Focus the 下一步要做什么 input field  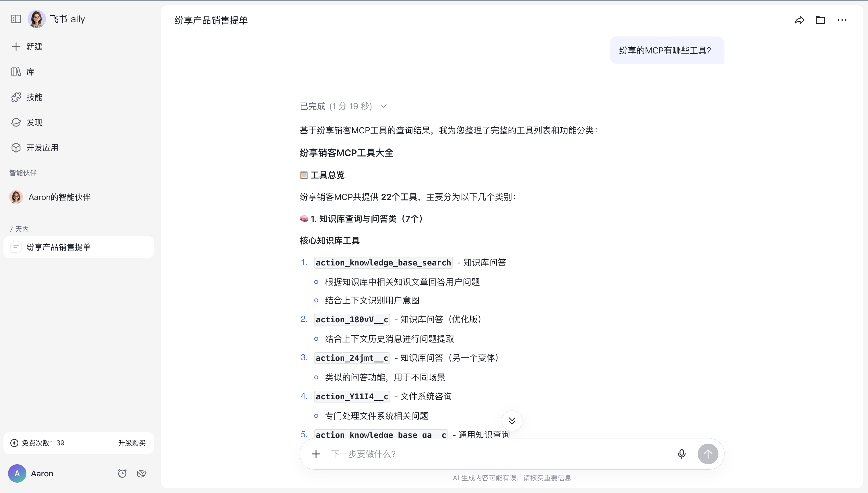click(497, 454)
